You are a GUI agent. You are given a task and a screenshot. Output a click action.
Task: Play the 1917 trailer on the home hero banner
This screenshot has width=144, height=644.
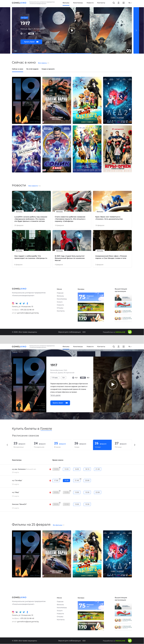click(72, 30)
